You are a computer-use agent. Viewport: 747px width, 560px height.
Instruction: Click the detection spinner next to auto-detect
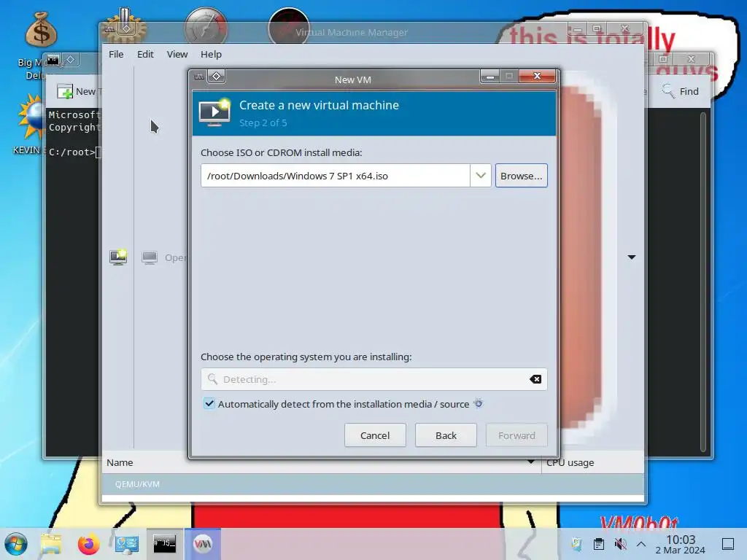pos(479,404)
